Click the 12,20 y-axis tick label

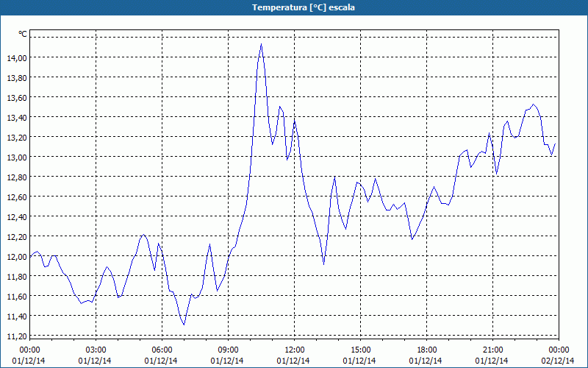17,236
